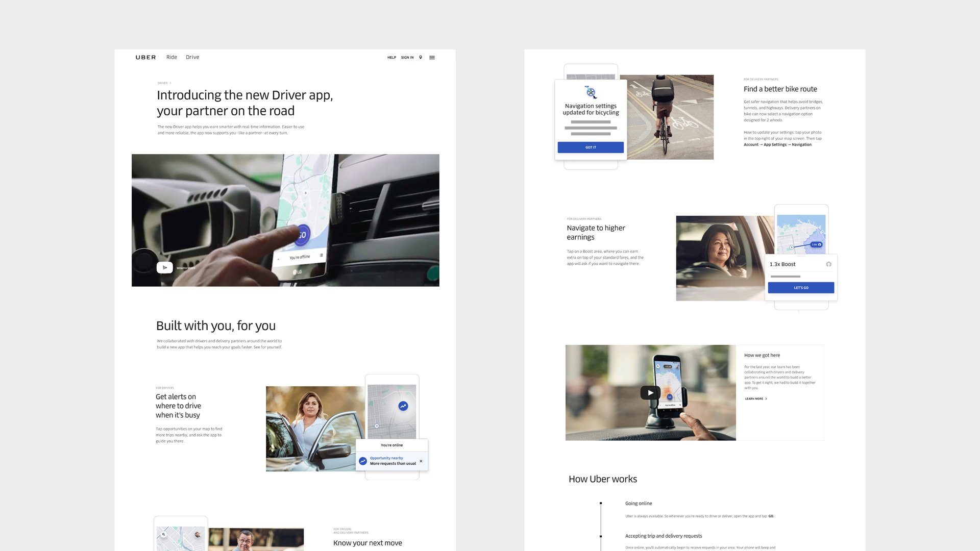Click the Built with you, for you heading
980x551 pixels.
pyautogui.click(x=215, y=325)
